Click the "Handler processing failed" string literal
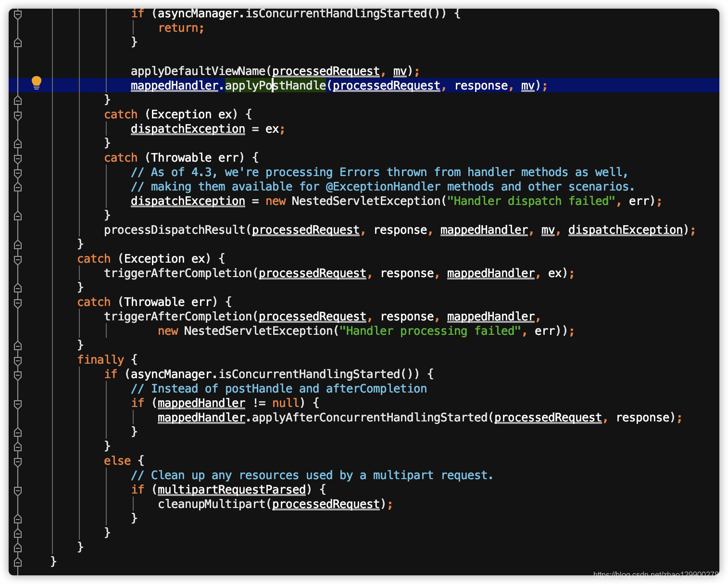This screenshot has height=584, width=728. [430, 331]
